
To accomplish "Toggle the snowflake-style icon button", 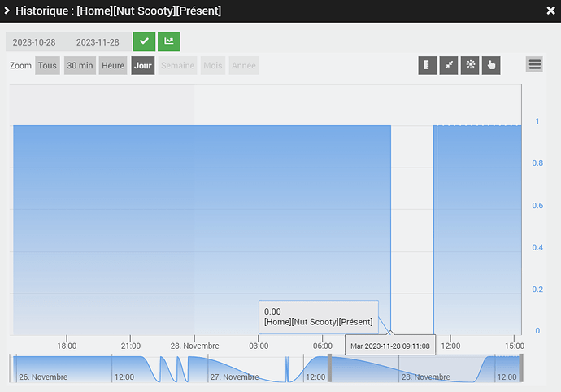I will point(470,65).
